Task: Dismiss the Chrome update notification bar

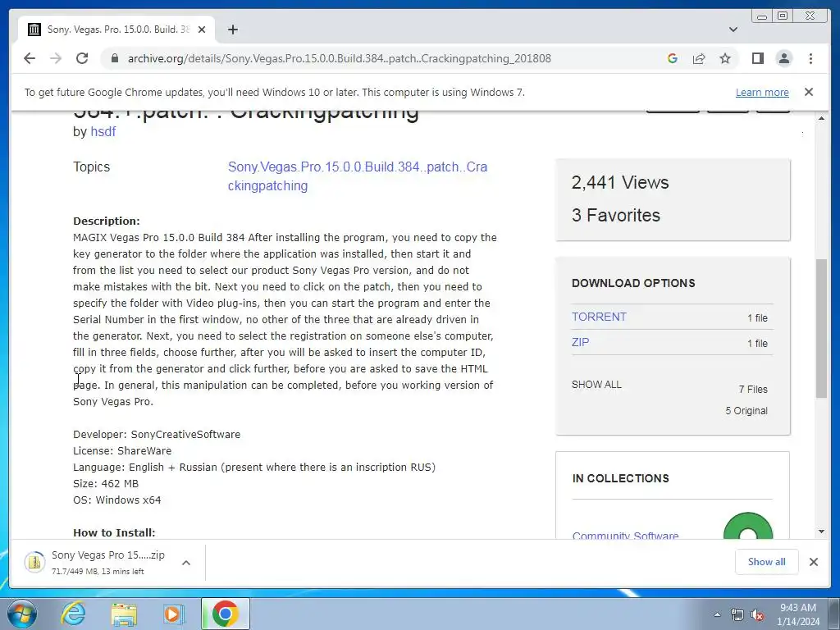Action: 809,92
